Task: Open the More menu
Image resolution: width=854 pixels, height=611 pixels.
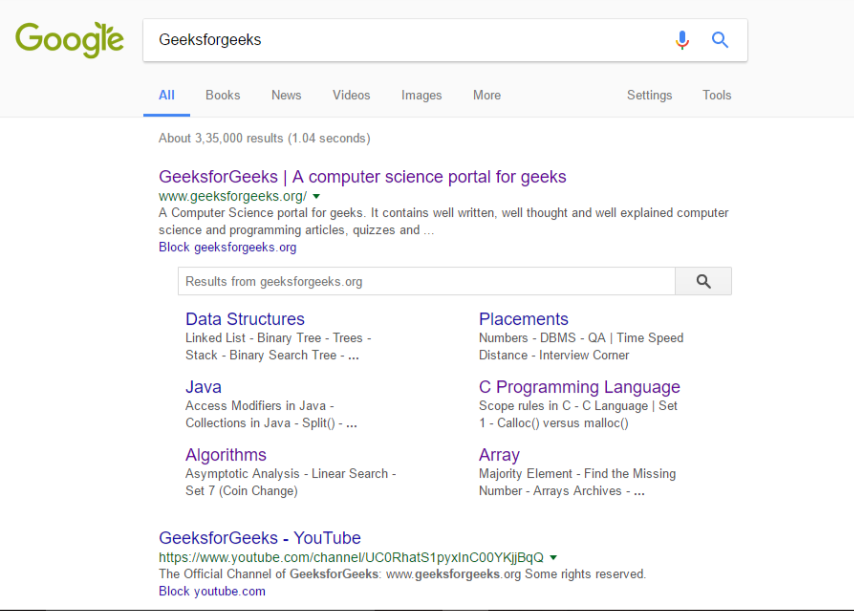Action: [487, 95]
